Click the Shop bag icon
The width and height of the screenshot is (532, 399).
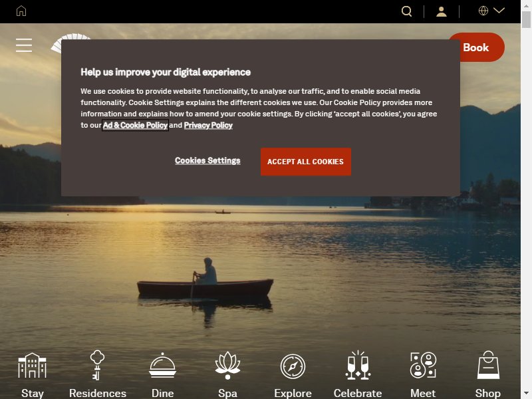pyautogui.click(x=488, y=365)
